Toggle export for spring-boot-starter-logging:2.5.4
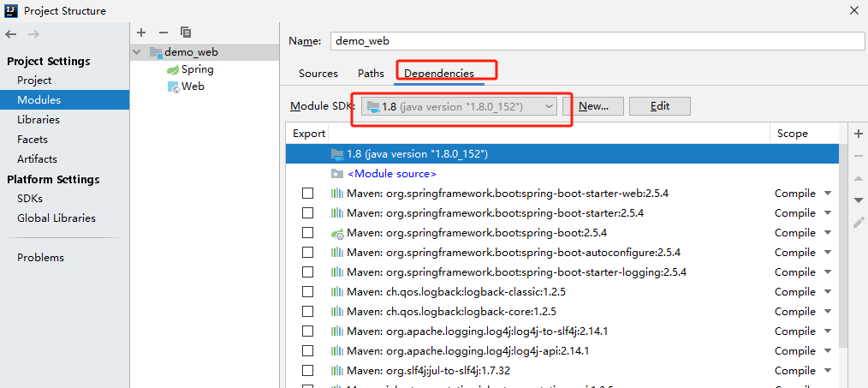The height and width of the screenshot is (388, 868). pyautogui.click(x=307, y=272)
